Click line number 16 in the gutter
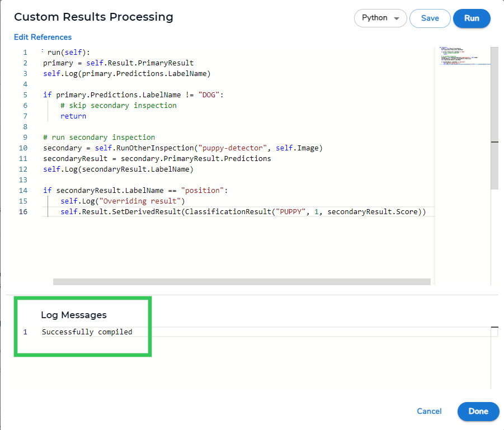504x430 pixels. coord(23,211)
